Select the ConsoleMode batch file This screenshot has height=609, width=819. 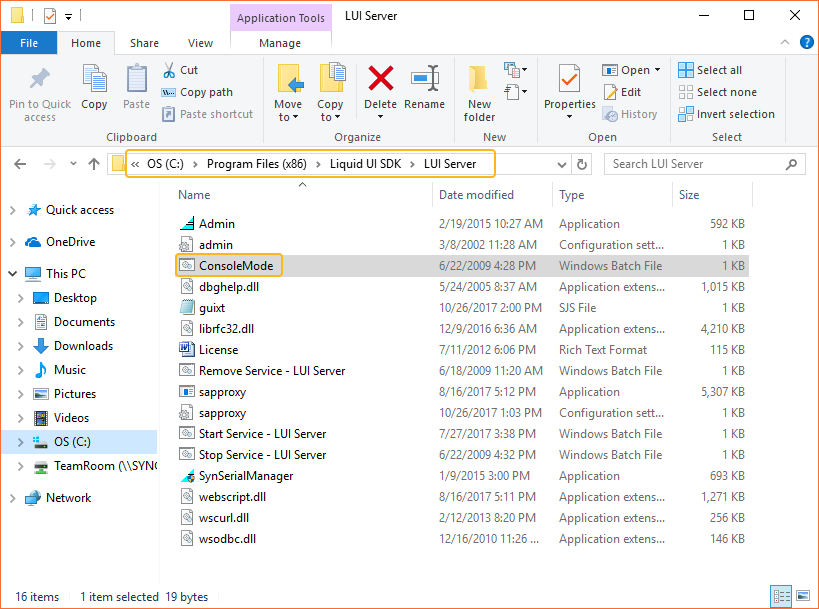tap(236, 266)
